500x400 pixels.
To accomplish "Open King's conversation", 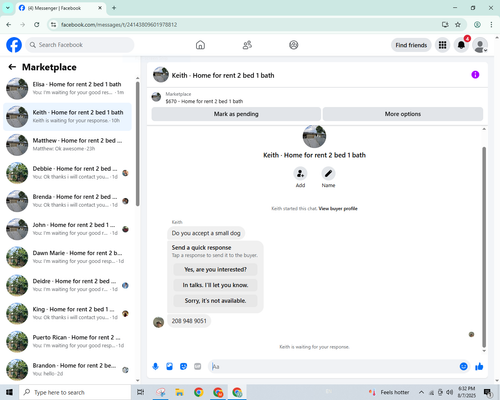I will pyautogui.click(x=68, y=313).
